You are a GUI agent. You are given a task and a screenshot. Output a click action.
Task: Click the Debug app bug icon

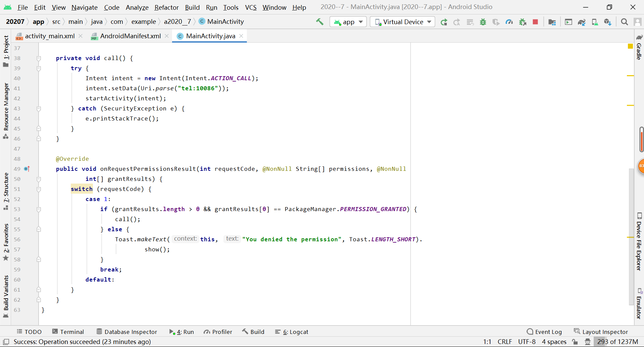pos(483,22)
